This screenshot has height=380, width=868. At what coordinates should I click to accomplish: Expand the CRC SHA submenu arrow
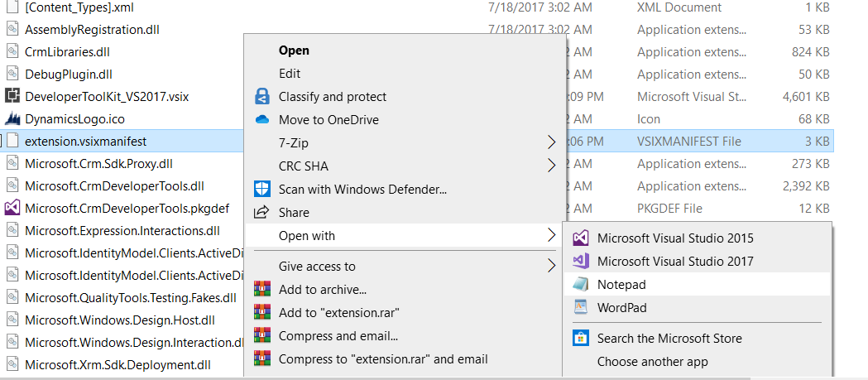552,166
